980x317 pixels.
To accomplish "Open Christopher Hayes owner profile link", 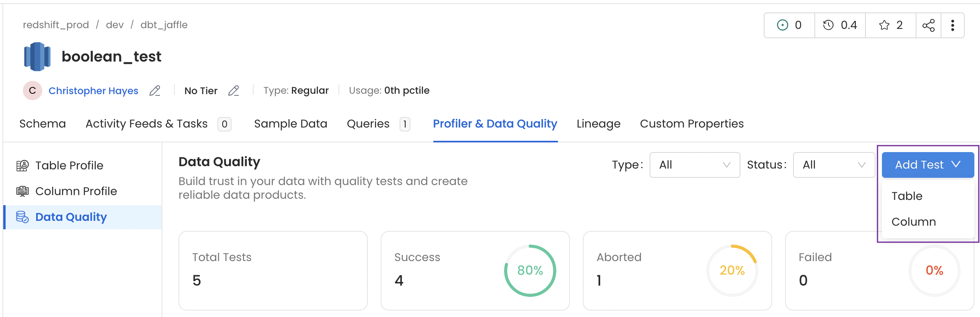I will [93, 91].
